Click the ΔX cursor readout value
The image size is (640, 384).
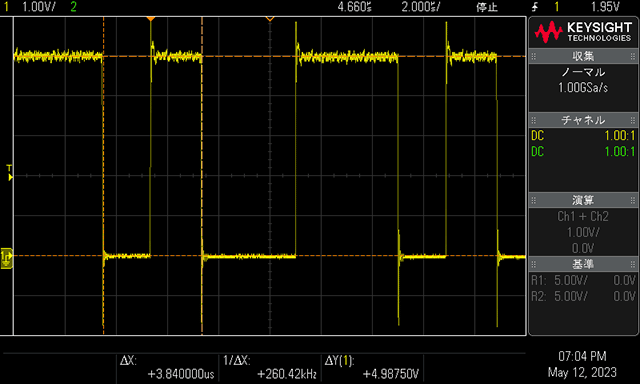pos(181,374)
